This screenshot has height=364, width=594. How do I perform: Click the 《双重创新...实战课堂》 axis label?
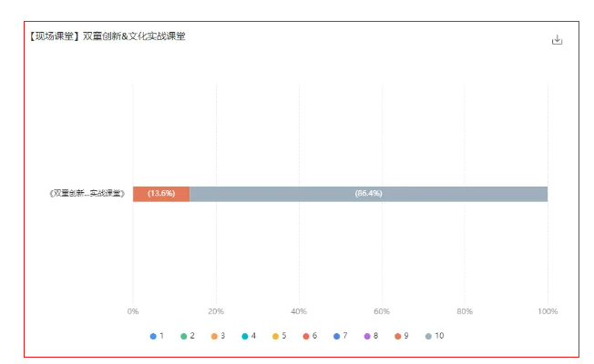[x=87, y=194]
